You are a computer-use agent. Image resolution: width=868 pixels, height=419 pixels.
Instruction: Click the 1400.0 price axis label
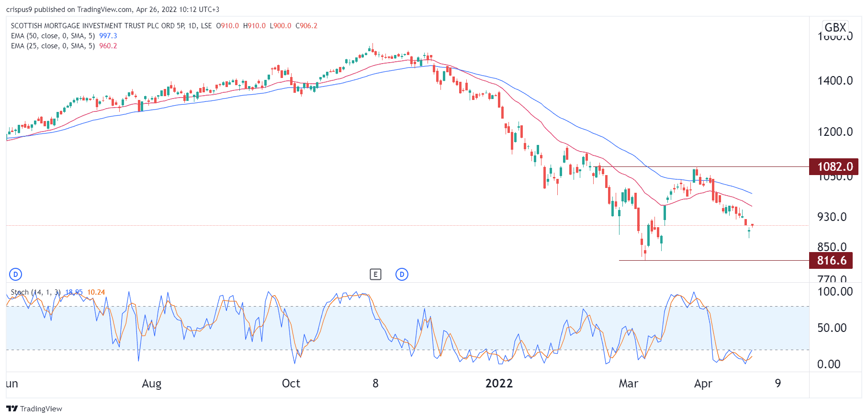[x=835, y=80]
